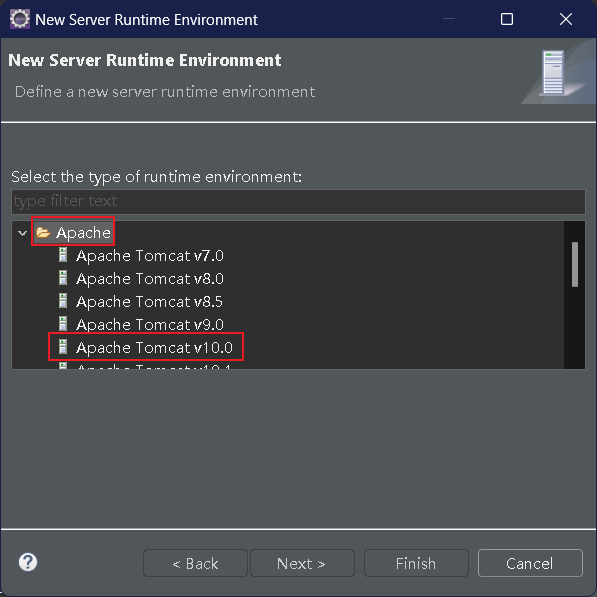
Task: Open help via the question mark icon
Action: (x=28, y=562)
